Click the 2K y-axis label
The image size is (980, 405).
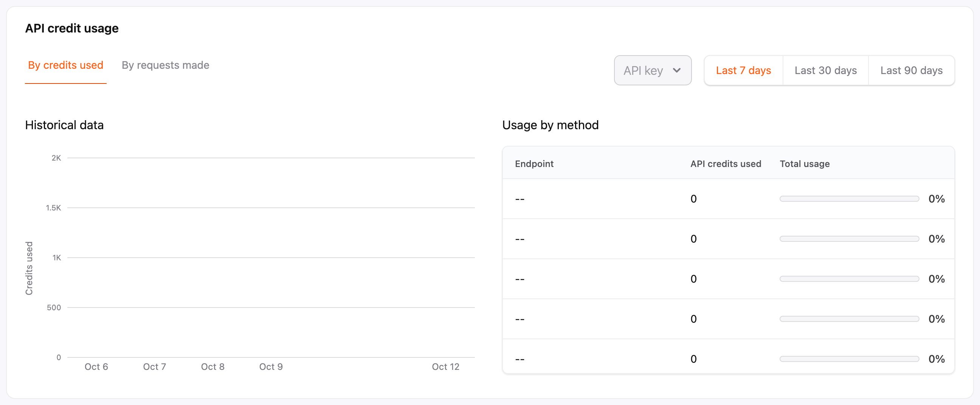point(56,158)
